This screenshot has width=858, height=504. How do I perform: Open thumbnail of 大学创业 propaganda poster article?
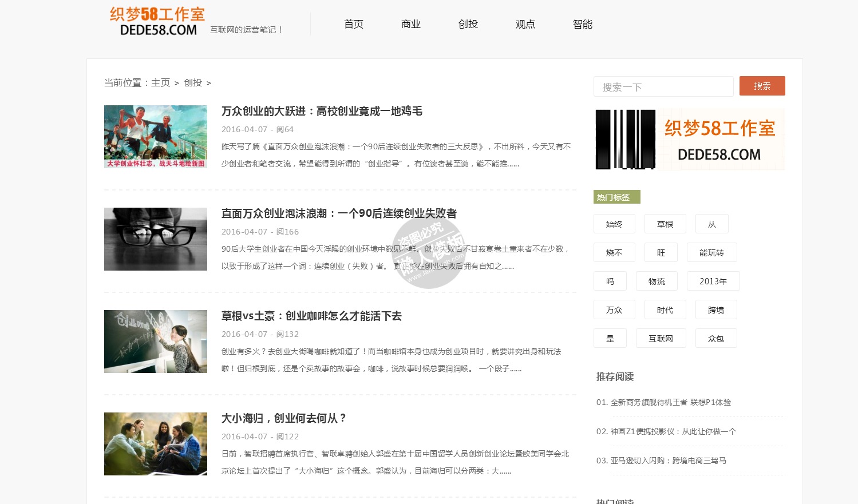tap(156, 137)
